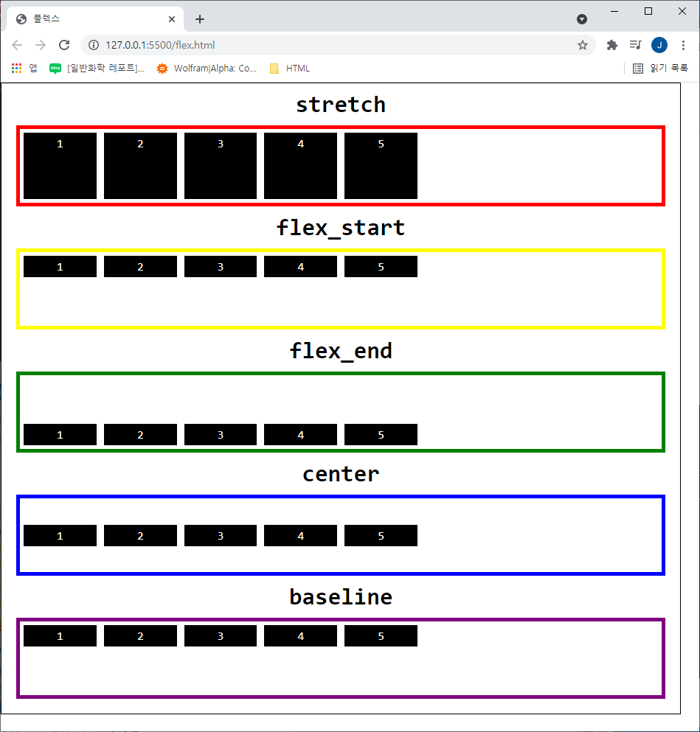The image size is (700, 732).
Task: Click box 1 in the baseline container
Action: (60, 636)
